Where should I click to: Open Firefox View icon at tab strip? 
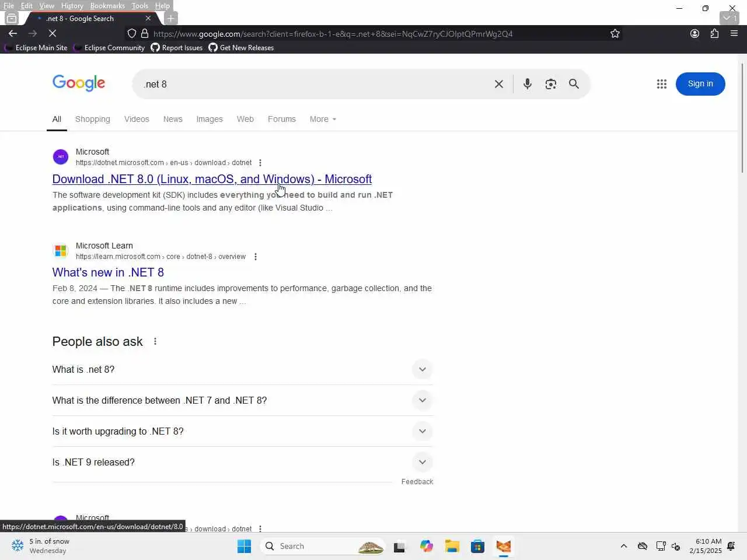click(12, 19)
